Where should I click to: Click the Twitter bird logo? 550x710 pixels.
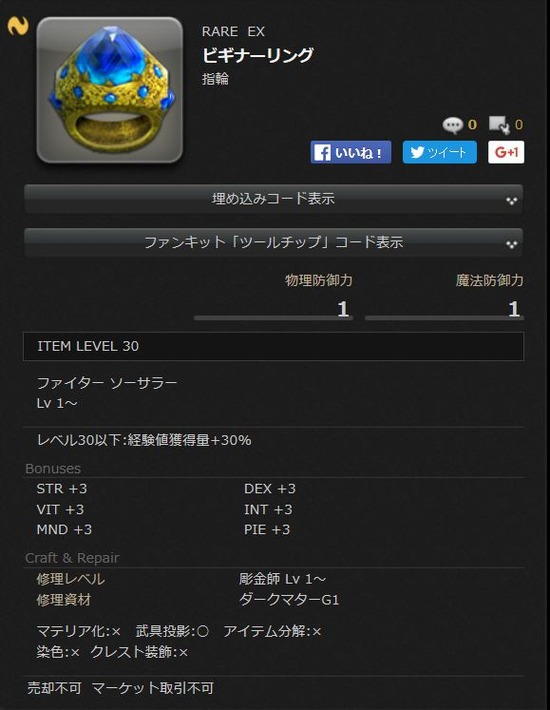tap(417, 152)
